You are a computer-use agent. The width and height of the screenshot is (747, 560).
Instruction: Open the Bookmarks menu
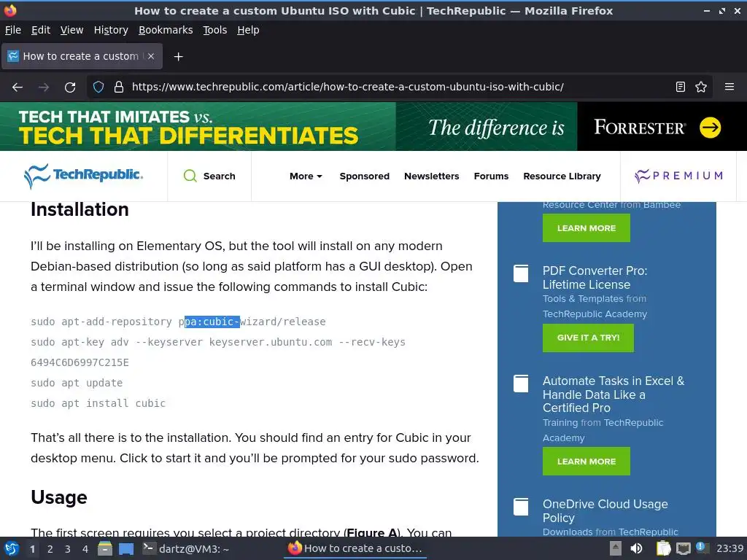[166, 30]
